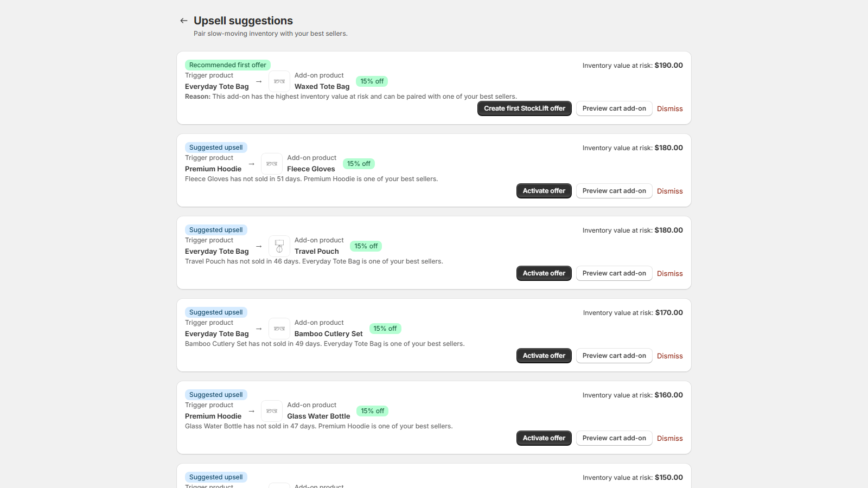Viewport: 868px width, 488px height.
Task: Click the sentence "Travel Pouch has not sold in 46 days"
Action: point(242,261)
